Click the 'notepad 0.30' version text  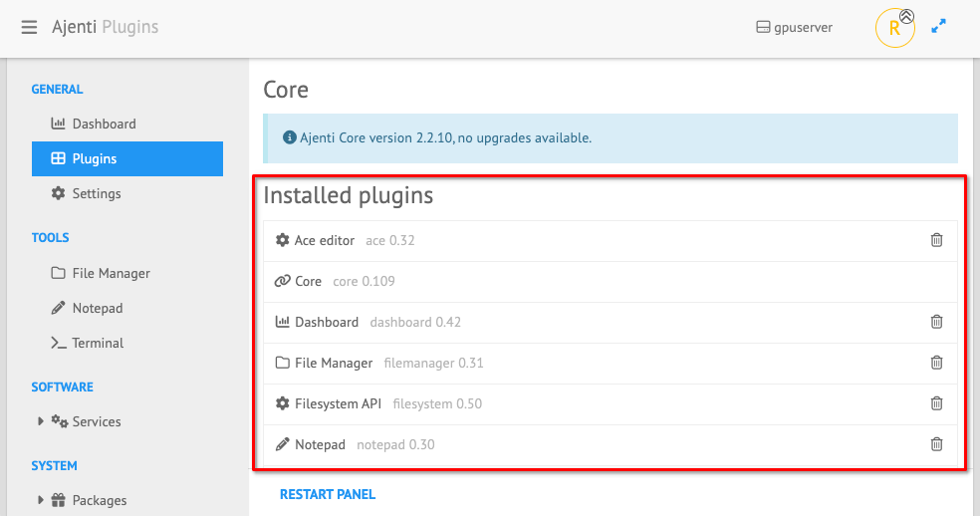tap(395, 445)
